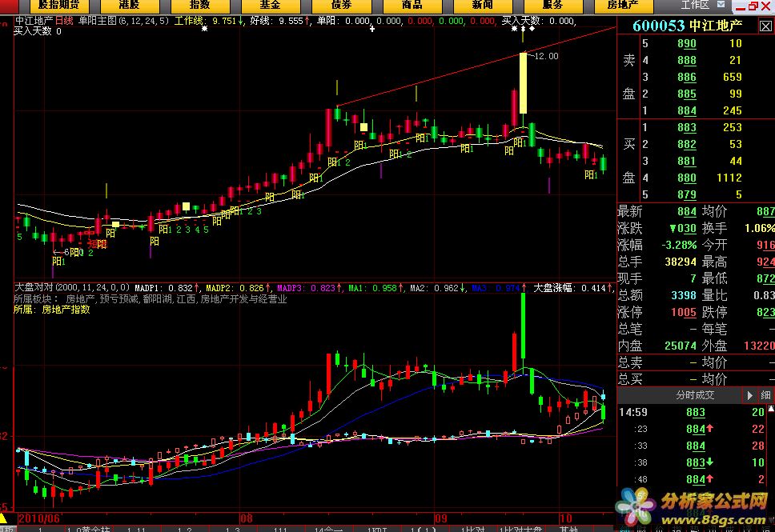Click the 单阳主图(6,12,24,5) indicator title
Screen dimensions: 775x532
pyautogui.click(x=123, y=21)
